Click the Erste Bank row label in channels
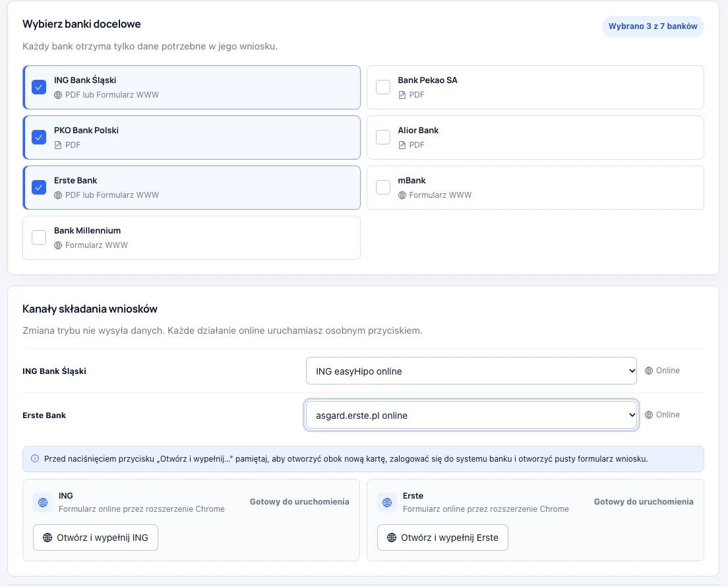Image resolution: width=728 pixels, height=587 pixels. (x=44, y=415)
